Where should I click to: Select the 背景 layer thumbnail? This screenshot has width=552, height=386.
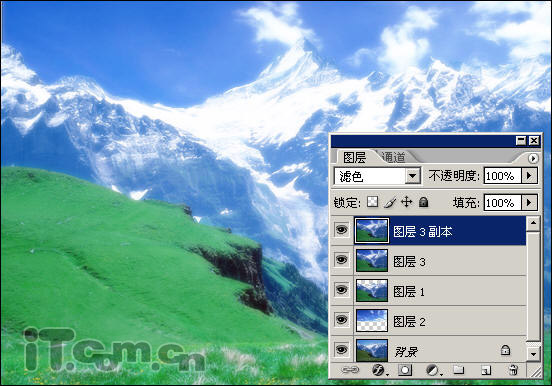point(372,350)
